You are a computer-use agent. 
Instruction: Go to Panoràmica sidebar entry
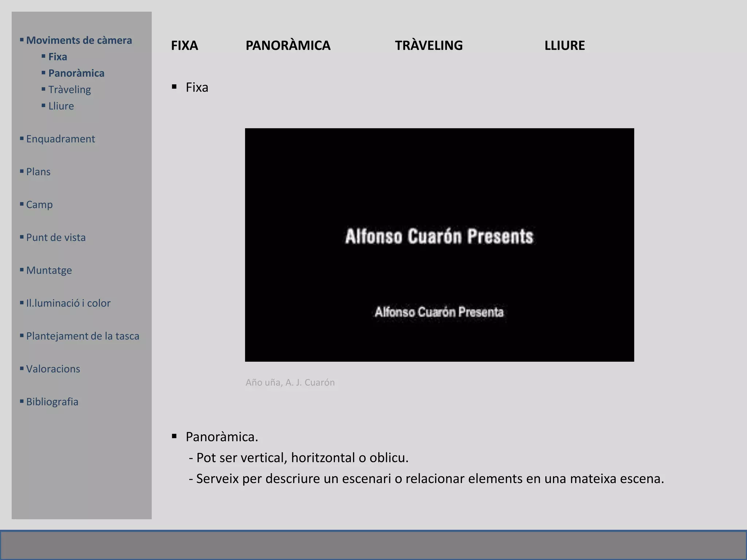[76, 73]
